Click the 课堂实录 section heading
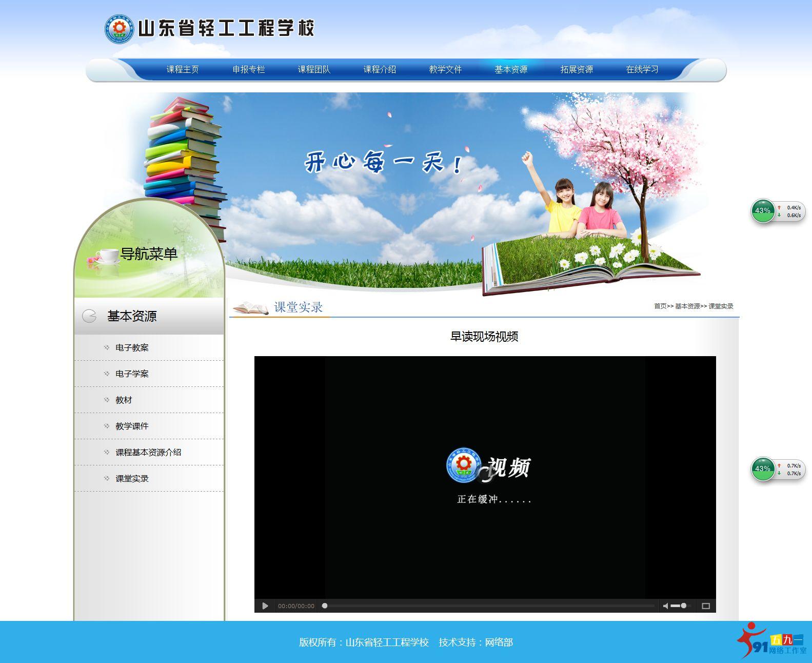 (x=298, y=307)
